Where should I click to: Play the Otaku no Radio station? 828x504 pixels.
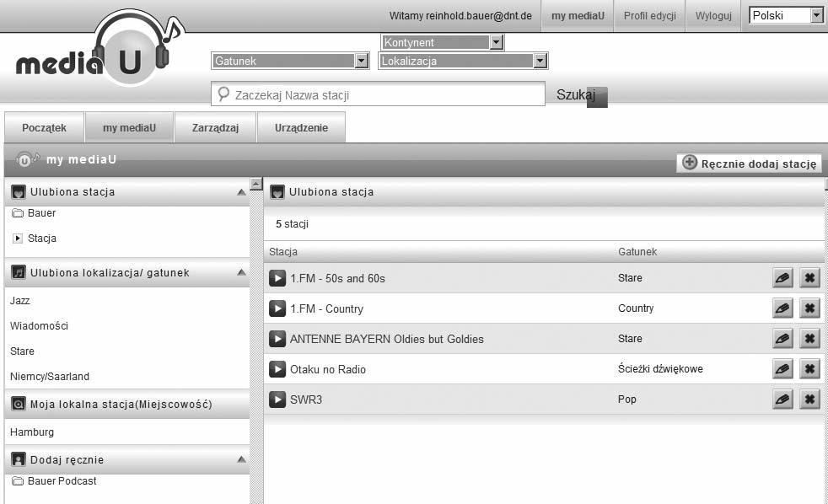[277, 369]
